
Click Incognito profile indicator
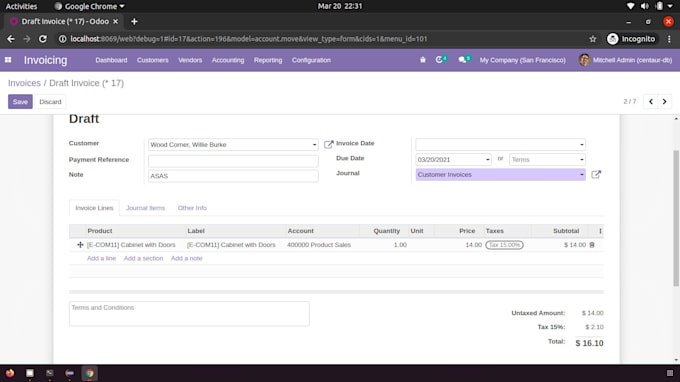point(631,39)
